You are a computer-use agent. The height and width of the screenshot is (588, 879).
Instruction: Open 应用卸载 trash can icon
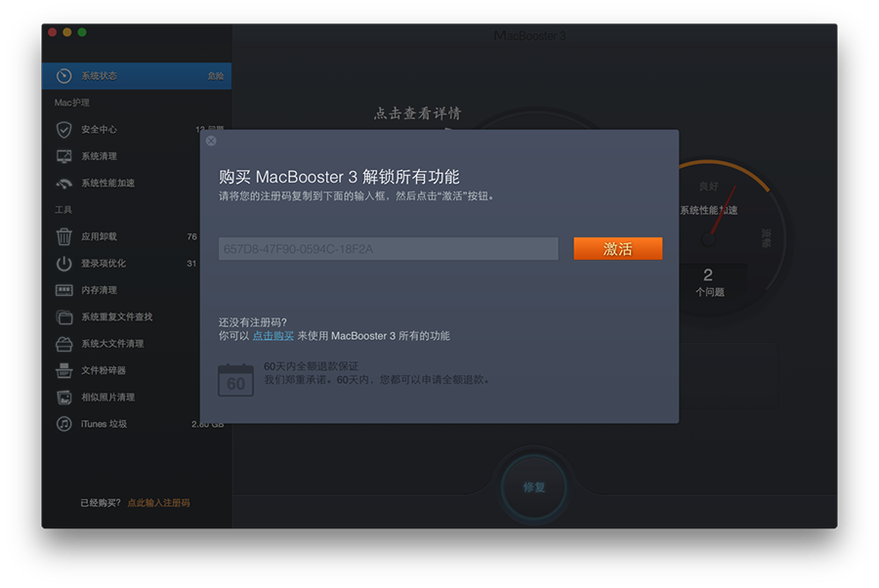click(x=63, y=236)
